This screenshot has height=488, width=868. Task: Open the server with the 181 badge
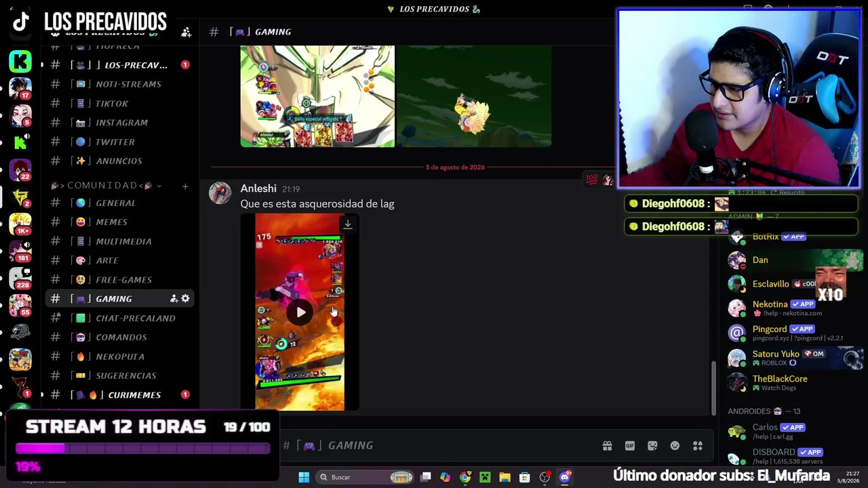pyautogui.click(x=20, y=251)
